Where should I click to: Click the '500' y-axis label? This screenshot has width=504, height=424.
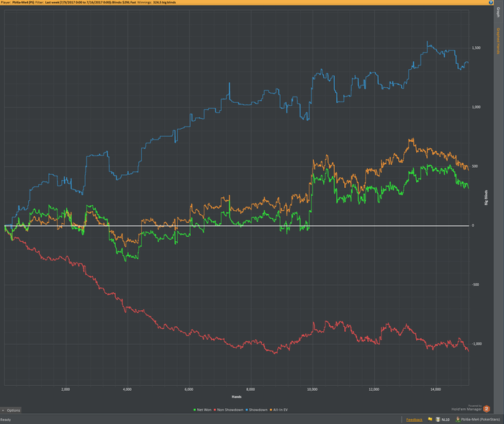pyautogui.click(x=474, y=166)
